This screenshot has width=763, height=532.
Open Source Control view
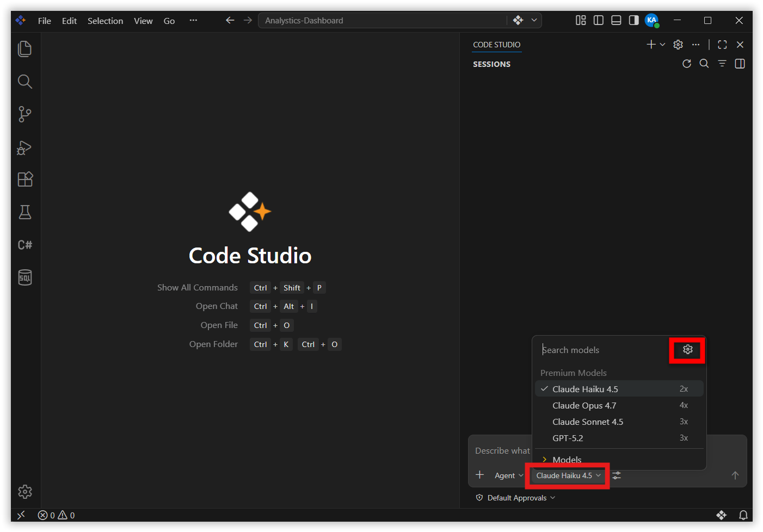point(25,114)
